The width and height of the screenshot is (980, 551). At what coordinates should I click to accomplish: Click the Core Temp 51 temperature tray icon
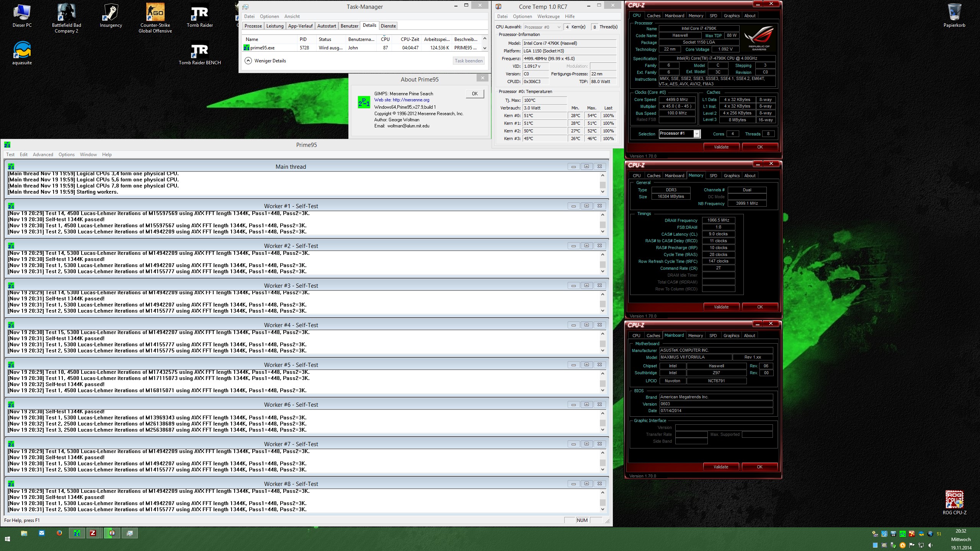939,534
